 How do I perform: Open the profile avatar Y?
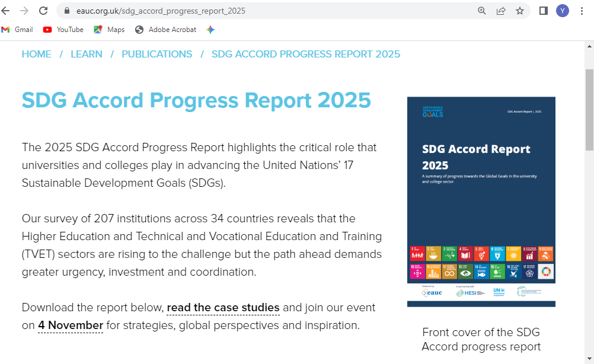coord(563,11)
